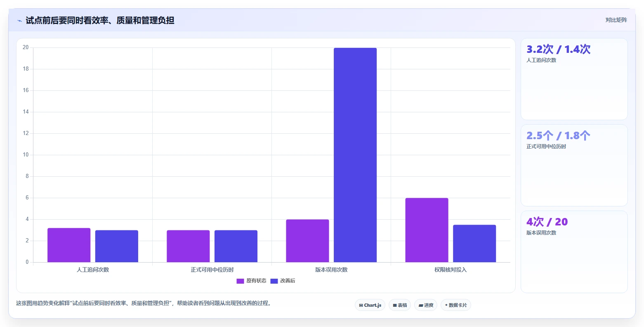Viewport: 644px width, 327px height.
Task: Toggle the 改善后 legend color swatch
Action: [274, 281]
